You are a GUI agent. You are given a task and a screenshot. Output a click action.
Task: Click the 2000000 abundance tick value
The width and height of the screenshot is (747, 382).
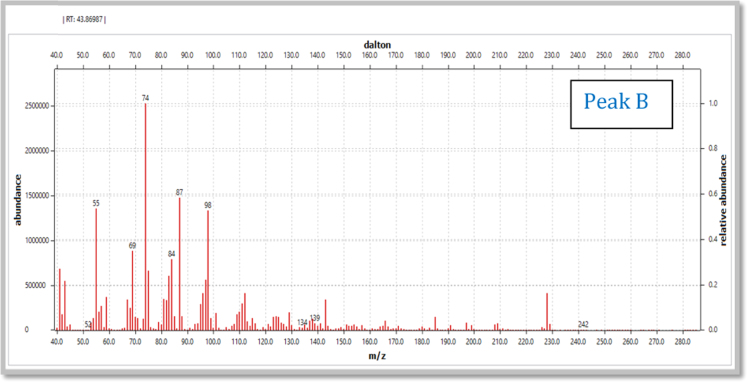[38, 151]
